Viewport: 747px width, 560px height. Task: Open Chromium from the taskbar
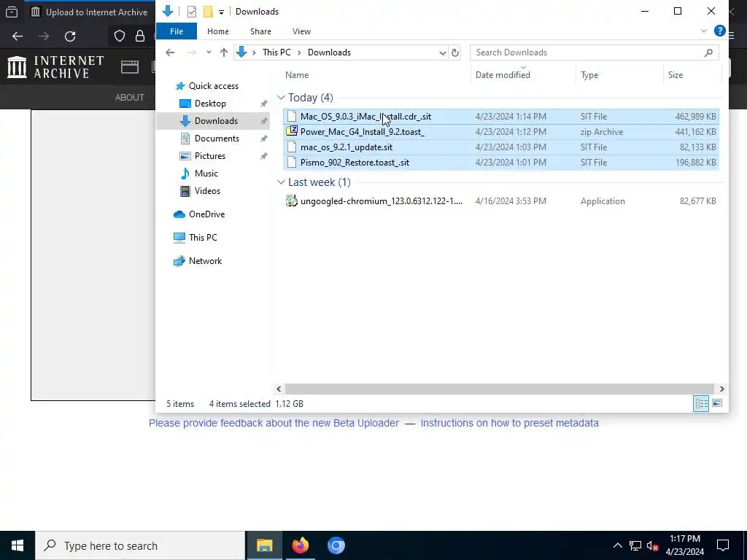point(336,545)
